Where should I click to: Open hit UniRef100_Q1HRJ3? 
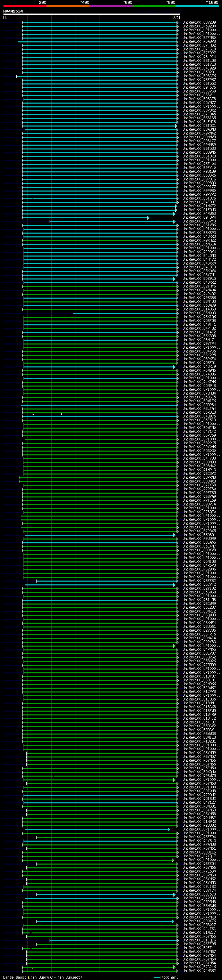coord(199,470)
